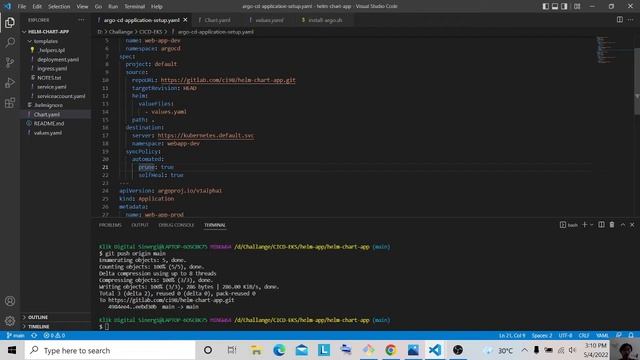Close the argo-cd-application-setup.yaml tab
Image resolution: width=640 pixels, height=360 pixels.
coord(185,20)
